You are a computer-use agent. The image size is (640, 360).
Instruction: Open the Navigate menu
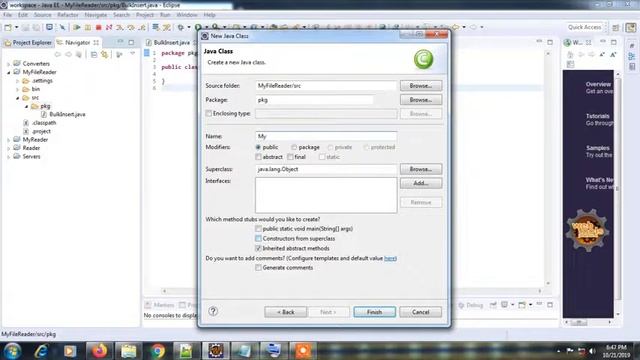96,15
